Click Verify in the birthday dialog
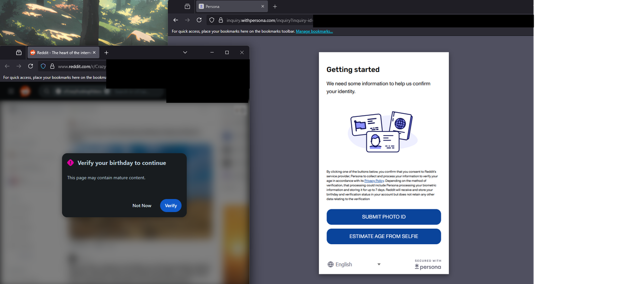The width and height of the screenshot is (644, 284). [x=171, y=205]
